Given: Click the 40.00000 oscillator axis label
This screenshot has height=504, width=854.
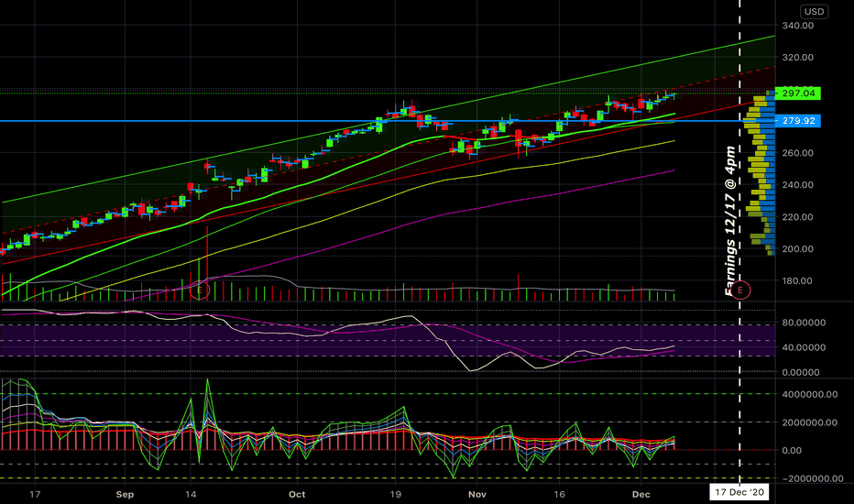Looking at the screenshot, I should (804, 347).
